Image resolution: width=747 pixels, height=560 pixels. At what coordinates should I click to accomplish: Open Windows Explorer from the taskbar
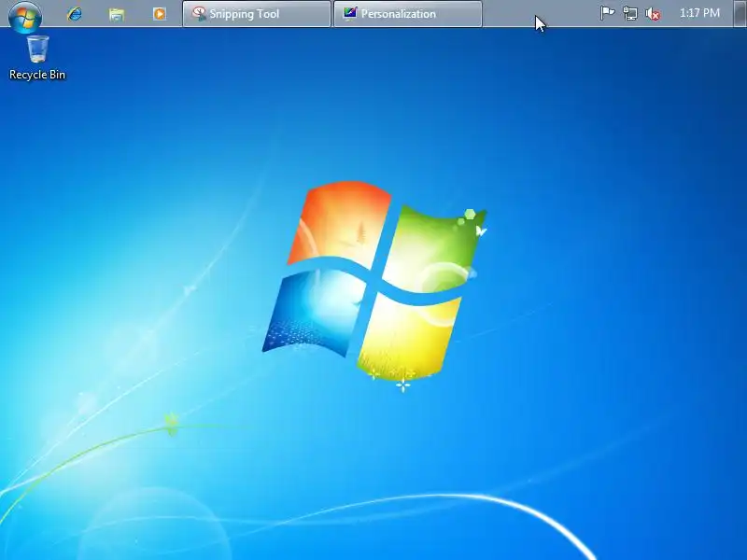[x=117, y=14]
